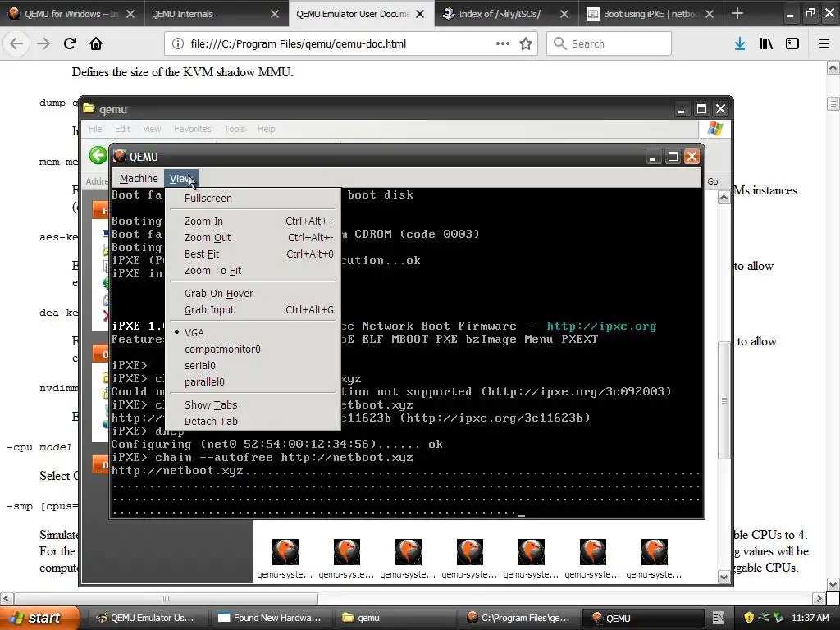Open QEMU Emulator Us... taskbar button
Screen dimensions: 840x630
click(x=146, y=618)
